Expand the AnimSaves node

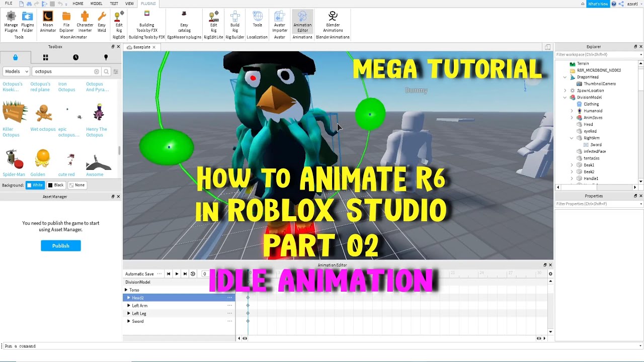click(572, 118)
